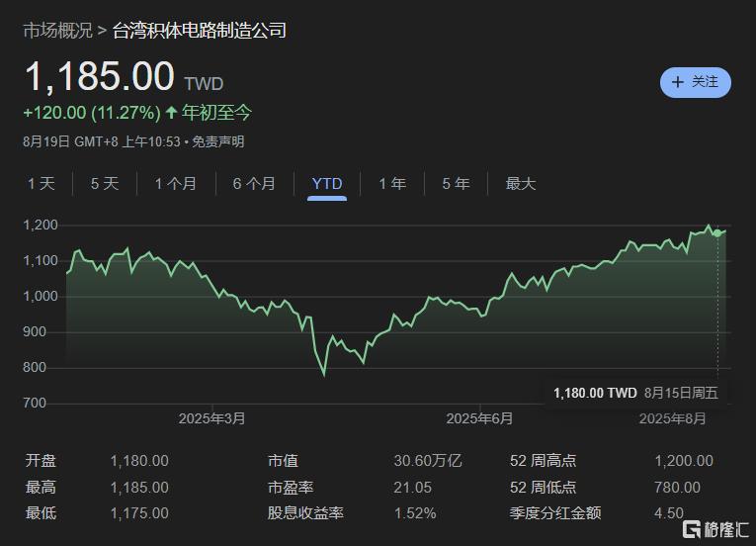Viewport: 756px width, 546px height.
Task: Select the 1 天 range tab
Action: pyautogui.click(x=41, y=183)
